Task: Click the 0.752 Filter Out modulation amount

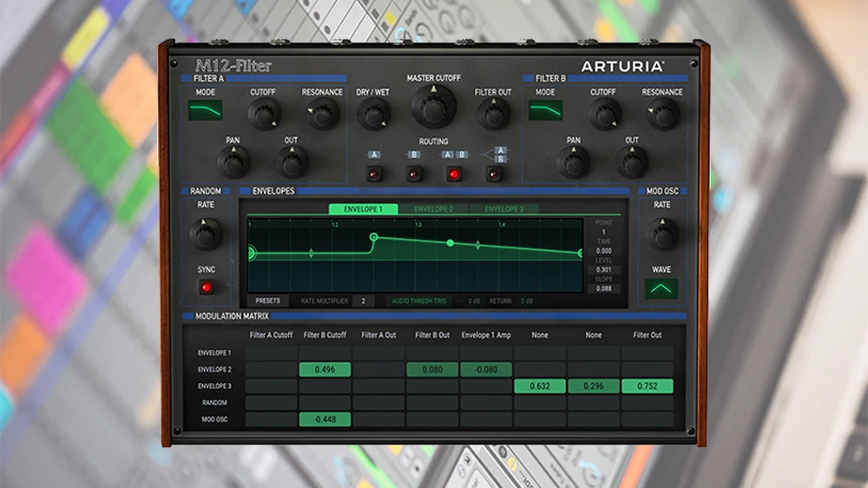Action: (648, 386)
